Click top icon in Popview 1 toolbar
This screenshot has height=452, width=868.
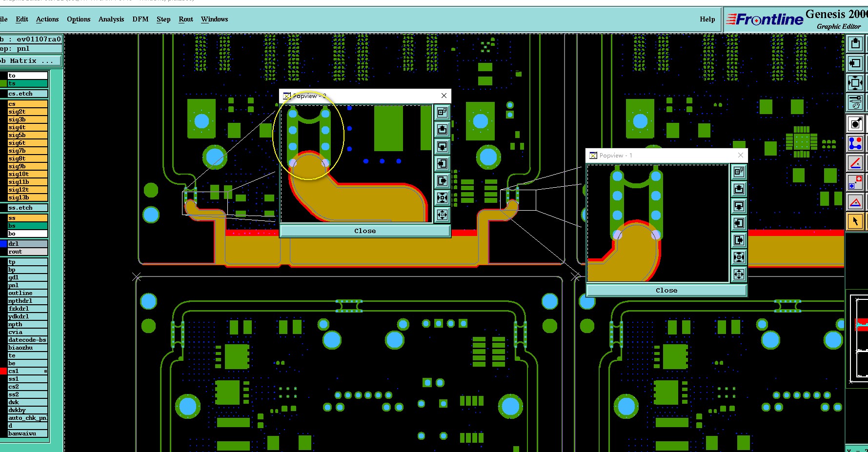point(739,172)
